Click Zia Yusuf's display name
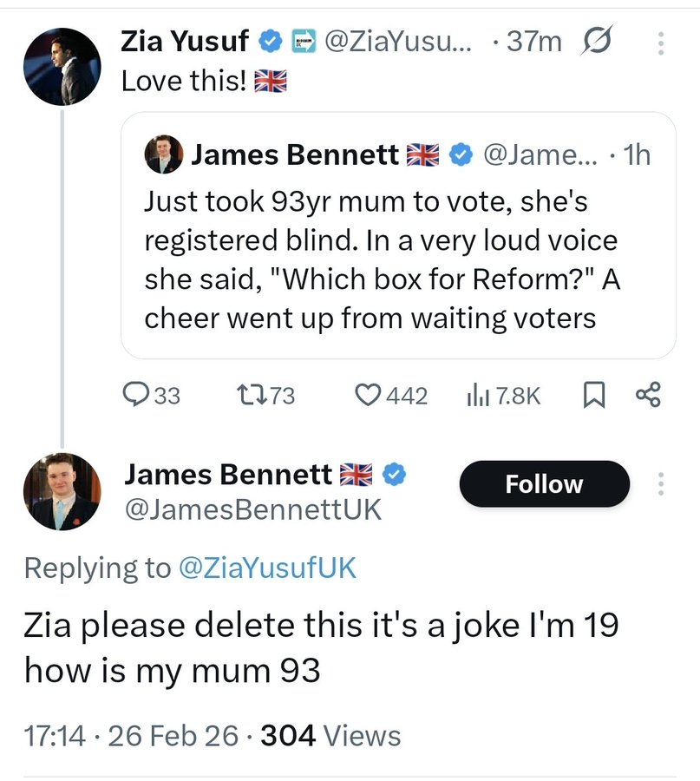The height and width of the screenshot is (781, 700). tap(185, 41)
